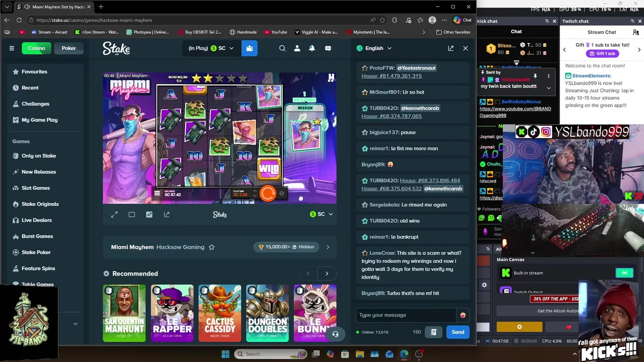Open the in-game hamburger menu
Viewport: 644px width, 362px height.
[x=157, y=194]
